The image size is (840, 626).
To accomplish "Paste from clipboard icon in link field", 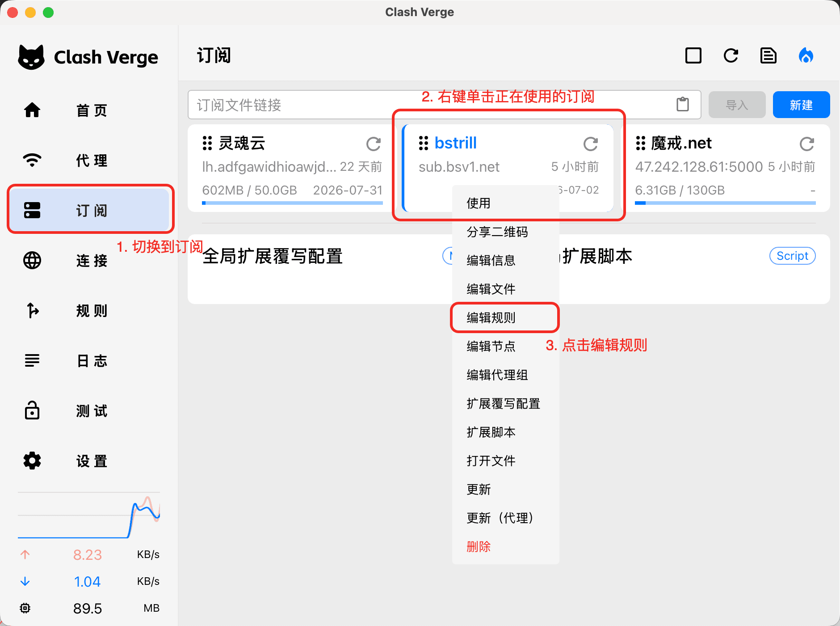I will (683, 105).
